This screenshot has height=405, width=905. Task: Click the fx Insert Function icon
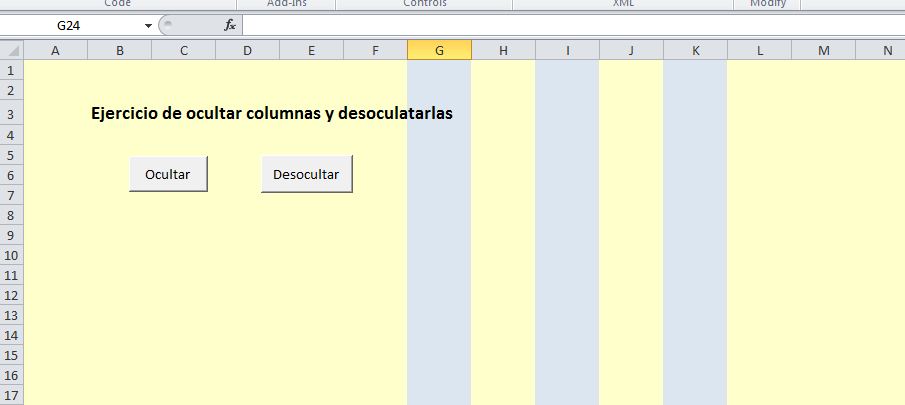(x=230, y=25)
